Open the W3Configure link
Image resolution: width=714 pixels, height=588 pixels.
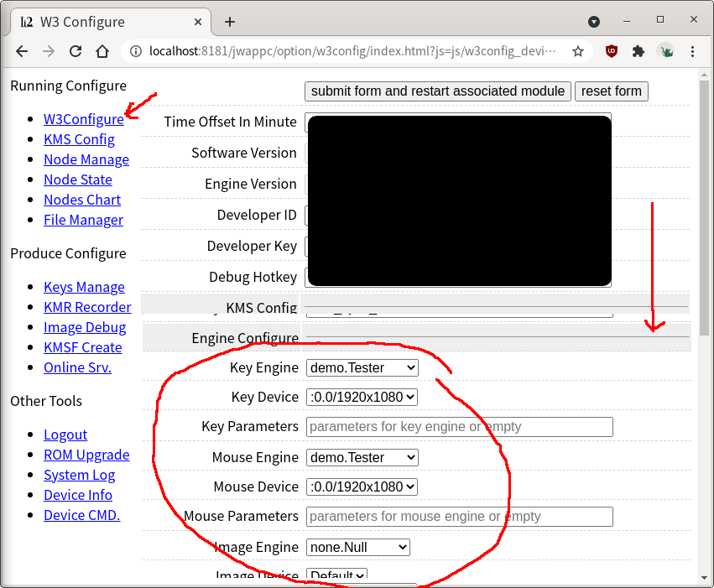coord(84,119)
